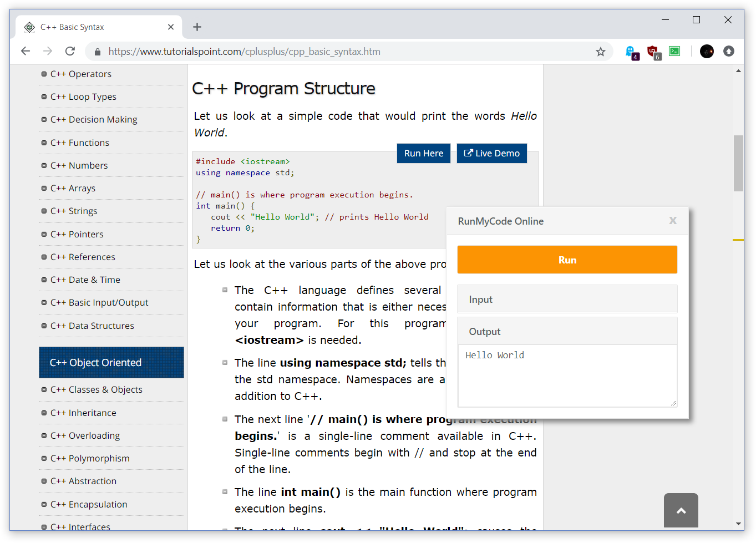
Task: Open the blue ghost extension icon
Action: (x=631, y=52)
